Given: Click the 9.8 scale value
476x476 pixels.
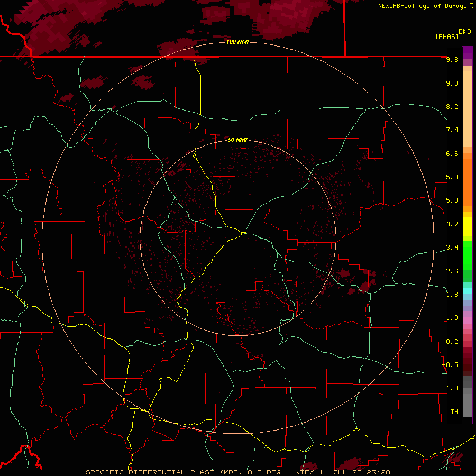Looking at the screenshot, I should 452,59.
